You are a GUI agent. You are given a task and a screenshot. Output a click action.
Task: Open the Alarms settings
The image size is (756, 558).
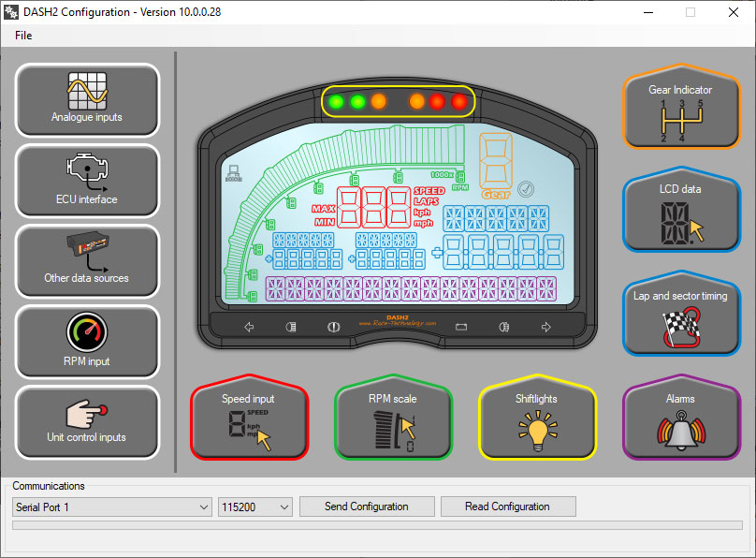680,422
